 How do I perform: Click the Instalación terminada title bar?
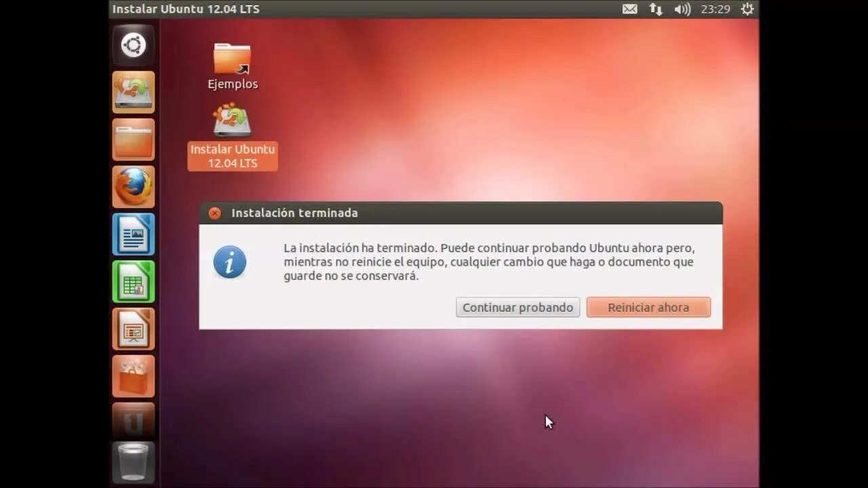pyautogui.click(x=461, y=213)
